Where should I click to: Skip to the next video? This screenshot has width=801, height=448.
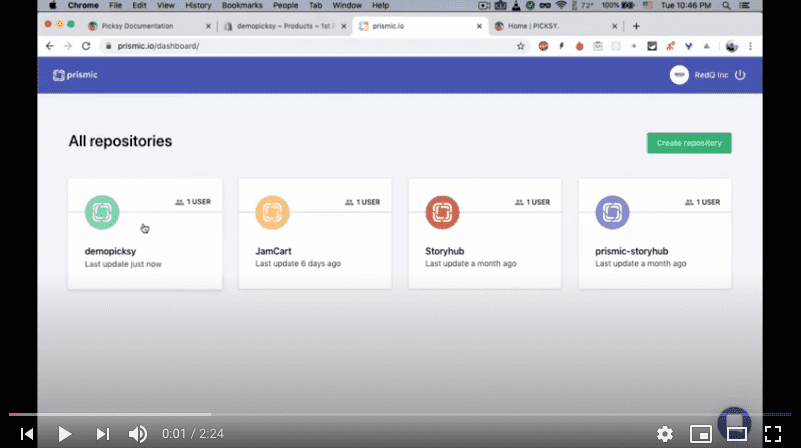coord(103,434)
